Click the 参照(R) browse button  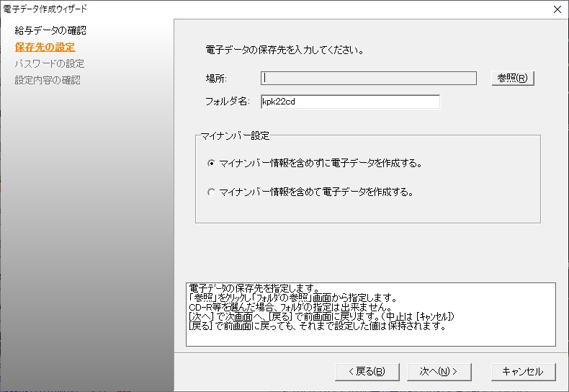513,78
